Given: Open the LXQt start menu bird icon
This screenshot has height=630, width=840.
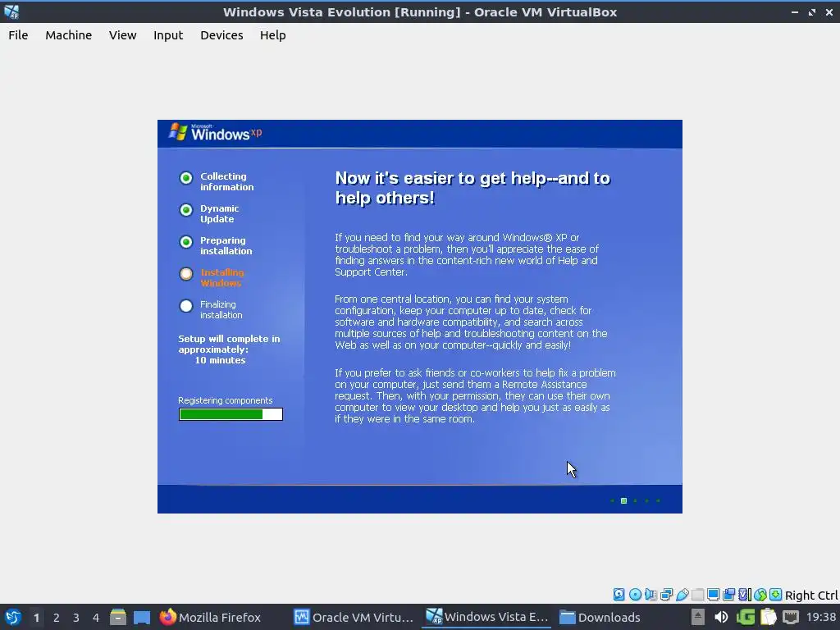Looking at the screenshot, I should 12,617.
